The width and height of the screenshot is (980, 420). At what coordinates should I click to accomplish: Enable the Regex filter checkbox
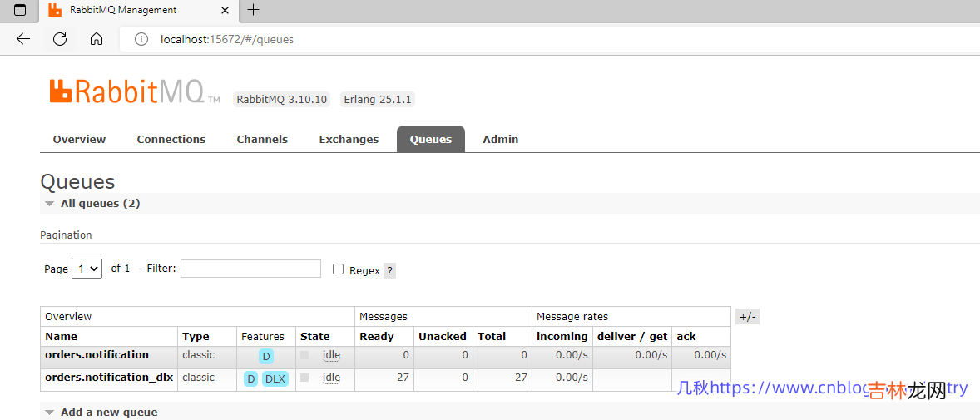[x=338, y=269]
